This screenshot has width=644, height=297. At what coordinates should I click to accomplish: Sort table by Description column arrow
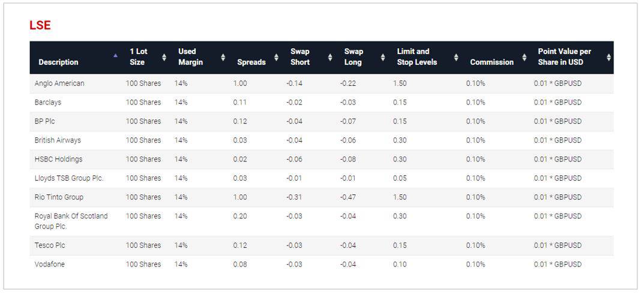point(116,55)
